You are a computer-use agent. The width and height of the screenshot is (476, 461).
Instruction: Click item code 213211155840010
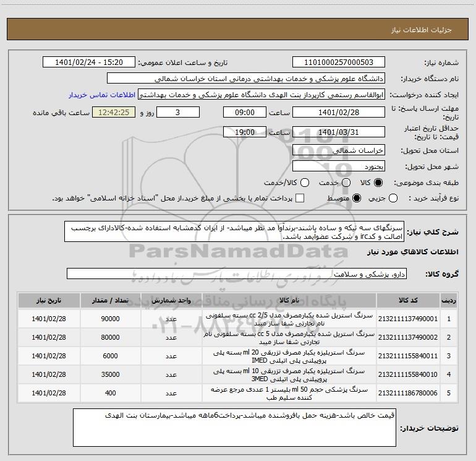point(408,374)
